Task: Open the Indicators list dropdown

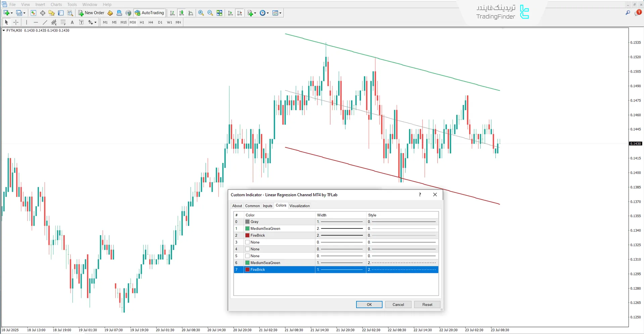Action: pyautogui.click(x=254, y=13)
